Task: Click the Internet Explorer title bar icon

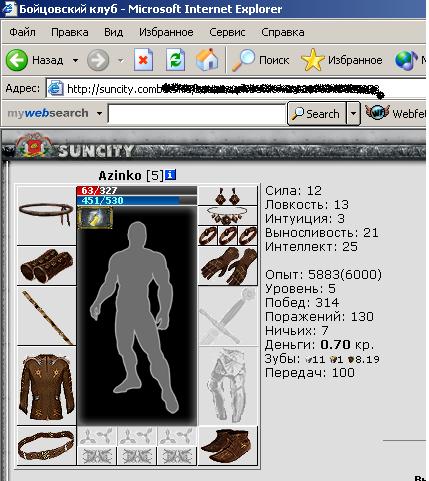Action: (x=9, y=9)
